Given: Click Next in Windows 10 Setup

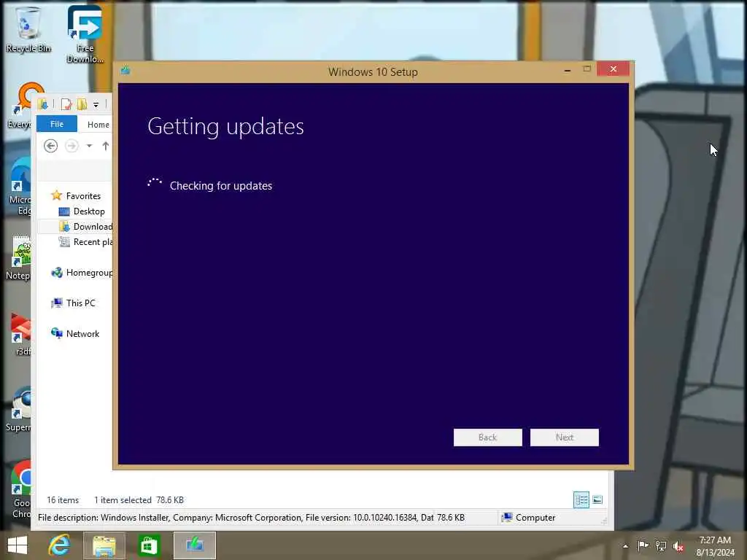Looking at the screenshot, I should pyautogui.click(x=564, y=437).
